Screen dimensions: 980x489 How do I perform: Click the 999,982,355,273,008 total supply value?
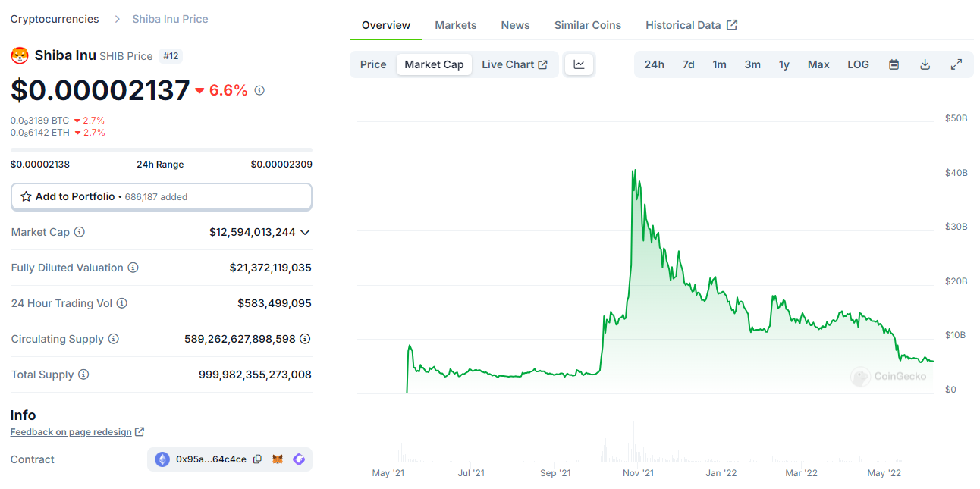(x=255, y=375)
